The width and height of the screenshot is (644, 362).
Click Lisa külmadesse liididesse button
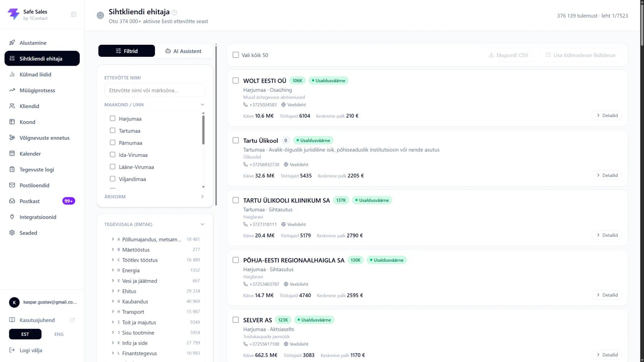point(580,55)
